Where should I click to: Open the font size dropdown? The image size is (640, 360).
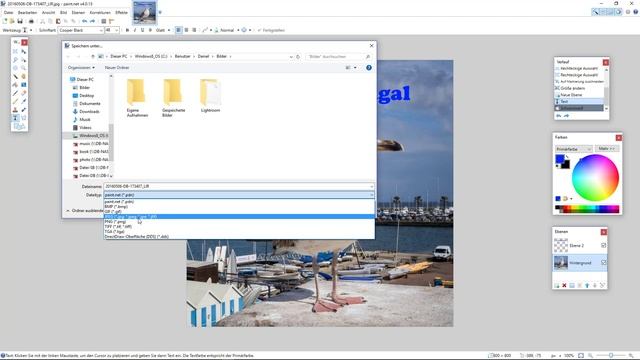(x=117, y=30)
